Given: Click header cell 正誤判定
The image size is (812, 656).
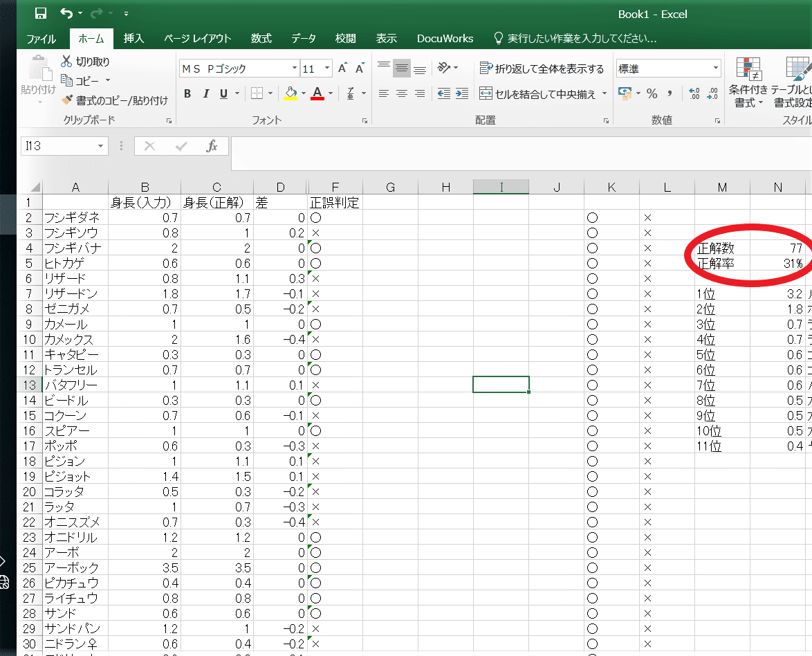Looking at the screenshot, I should 335,203.
